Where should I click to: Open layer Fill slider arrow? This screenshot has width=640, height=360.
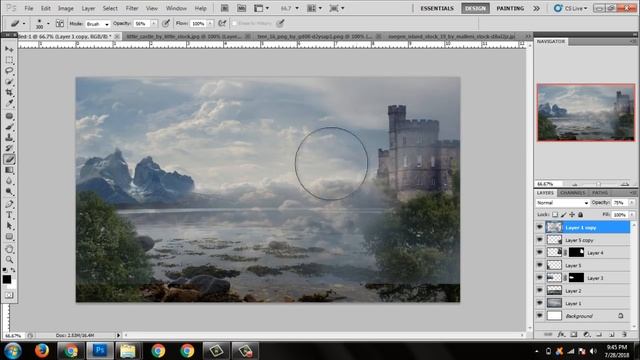[x=632, y=214]
